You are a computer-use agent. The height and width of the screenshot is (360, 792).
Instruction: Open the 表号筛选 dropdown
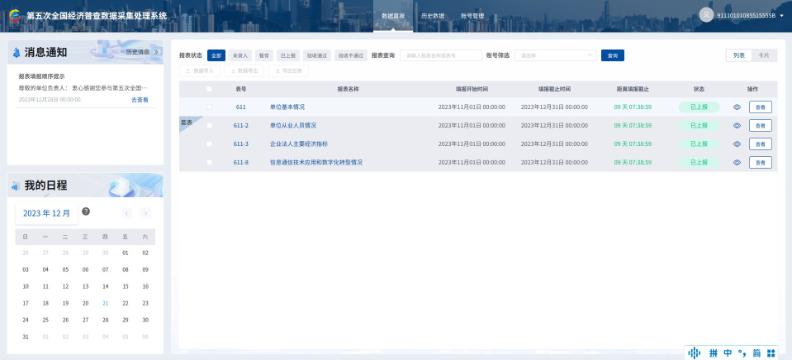point(556,56)
